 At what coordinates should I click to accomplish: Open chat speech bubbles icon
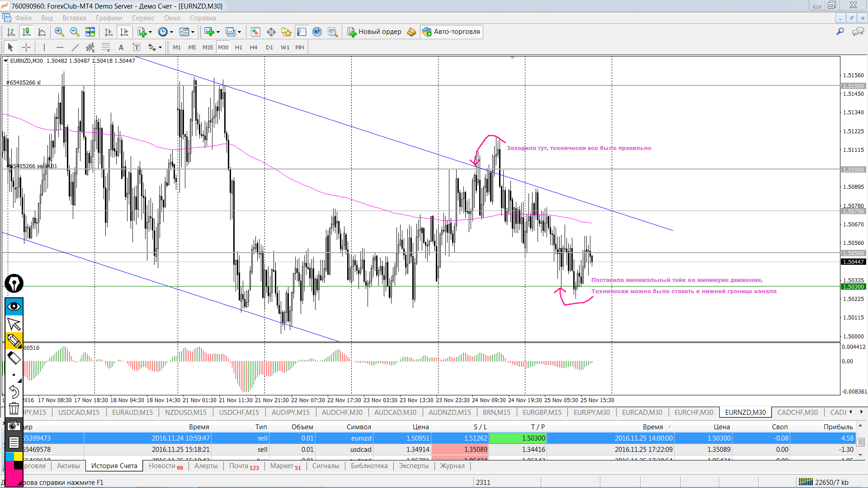(858, 31)
